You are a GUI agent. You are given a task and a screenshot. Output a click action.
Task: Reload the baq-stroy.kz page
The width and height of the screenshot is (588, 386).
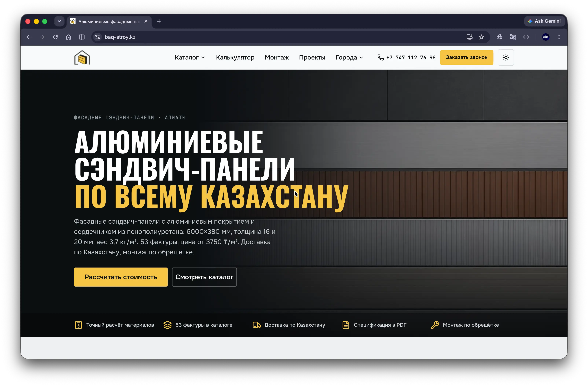point(55,37)
